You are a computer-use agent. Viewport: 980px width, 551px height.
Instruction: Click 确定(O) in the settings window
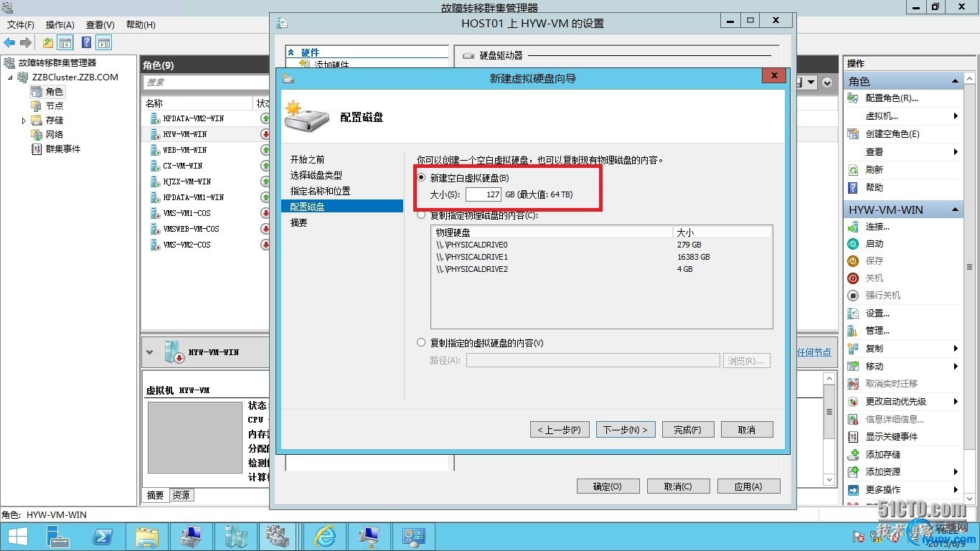pyautogui.click(x=607, y=486)
